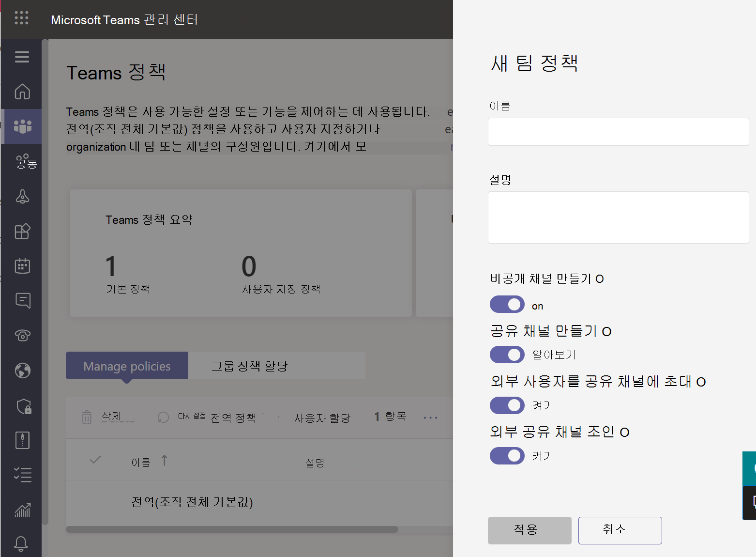756x557 pixels.
Task: Click the sidebar vertical scrollbar
Action: coord(45,282)
